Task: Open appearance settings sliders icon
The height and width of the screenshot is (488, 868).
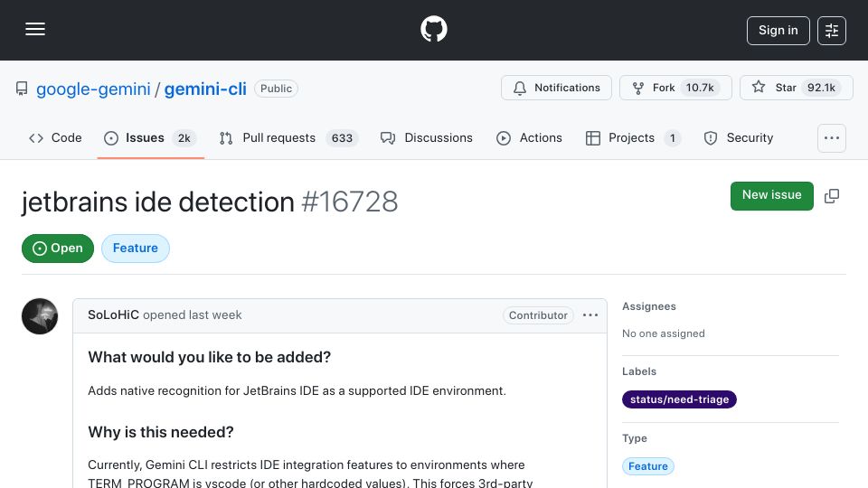Action: click(x=832, y=31)
